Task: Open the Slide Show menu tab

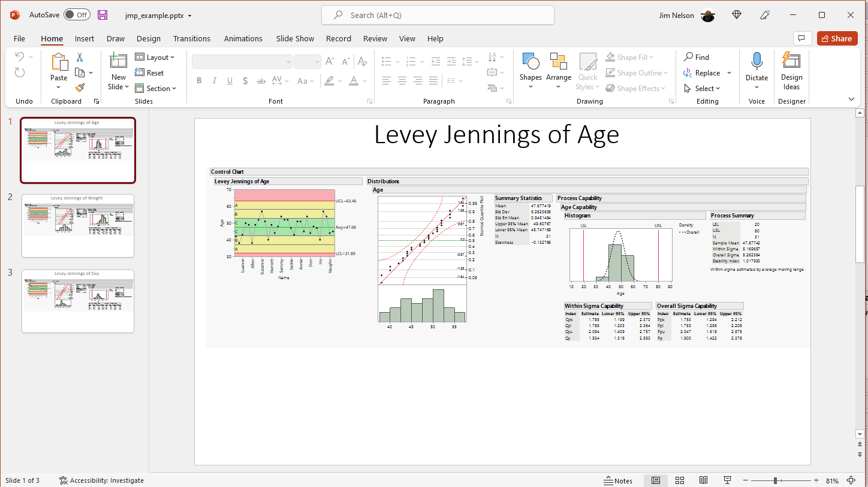Action: pos(295,38)
